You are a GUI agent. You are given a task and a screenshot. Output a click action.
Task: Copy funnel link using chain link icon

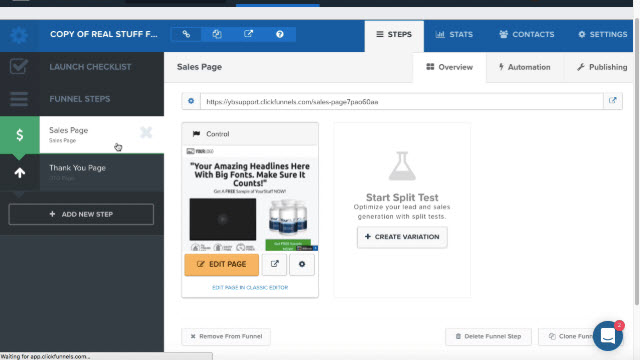click(x=186, y=34)
